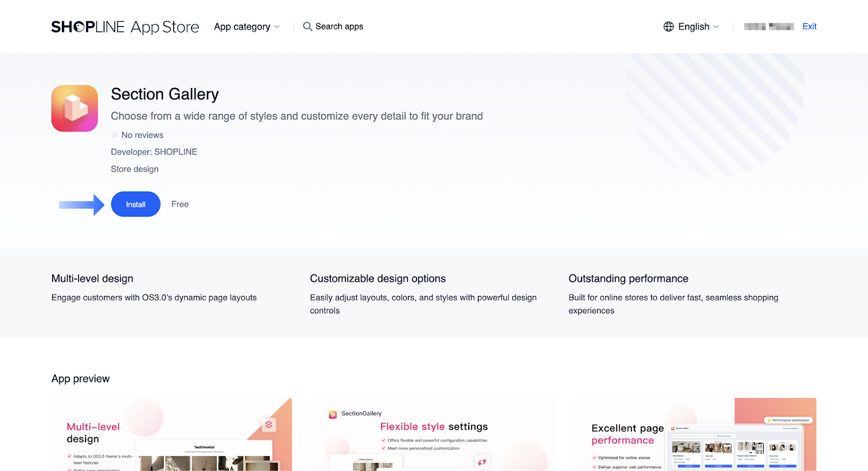Image resolution: width=868 pixels, height=471 pixels.
Task: Click the fast seamless shopping description
Action: [x=673, y=304]
